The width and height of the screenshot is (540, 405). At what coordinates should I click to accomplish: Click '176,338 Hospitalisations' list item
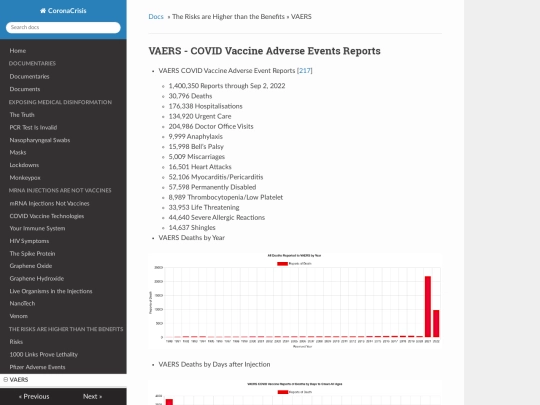coord(206,106)
